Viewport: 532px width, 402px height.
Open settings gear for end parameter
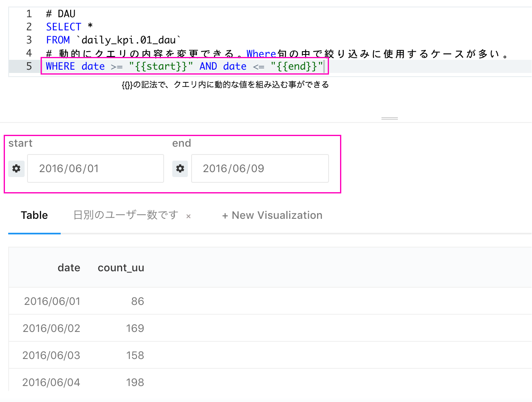(180, 168)
